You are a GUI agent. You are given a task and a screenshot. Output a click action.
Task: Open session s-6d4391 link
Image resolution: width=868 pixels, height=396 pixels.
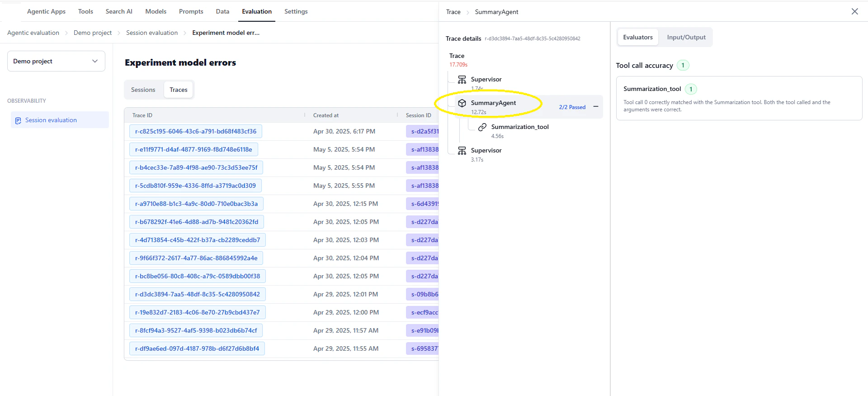point(423,204)
